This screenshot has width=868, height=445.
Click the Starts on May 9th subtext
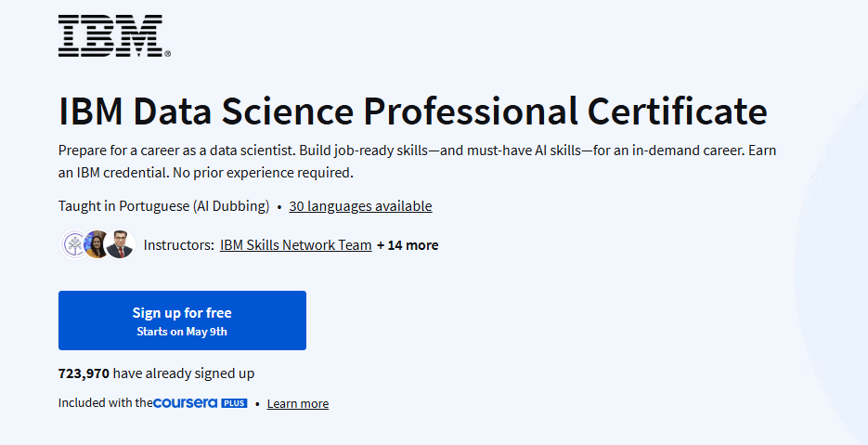(x=182, y=332)
